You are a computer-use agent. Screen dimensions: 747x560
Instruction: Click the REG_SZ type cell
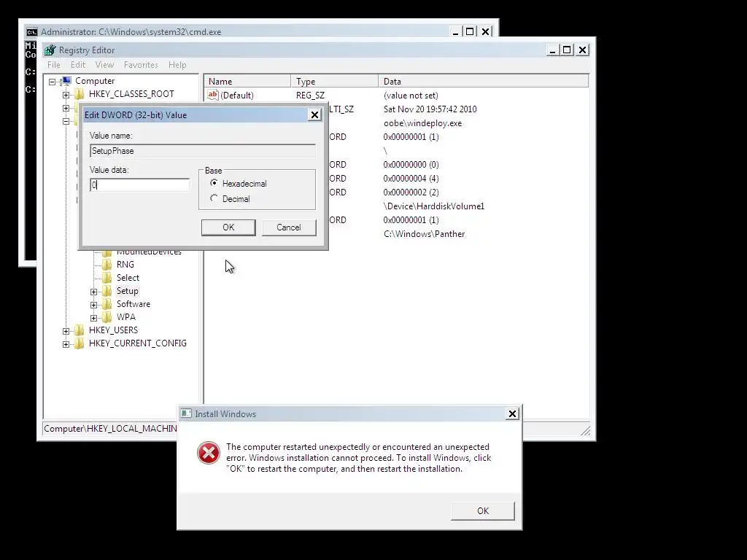point(310,96)
